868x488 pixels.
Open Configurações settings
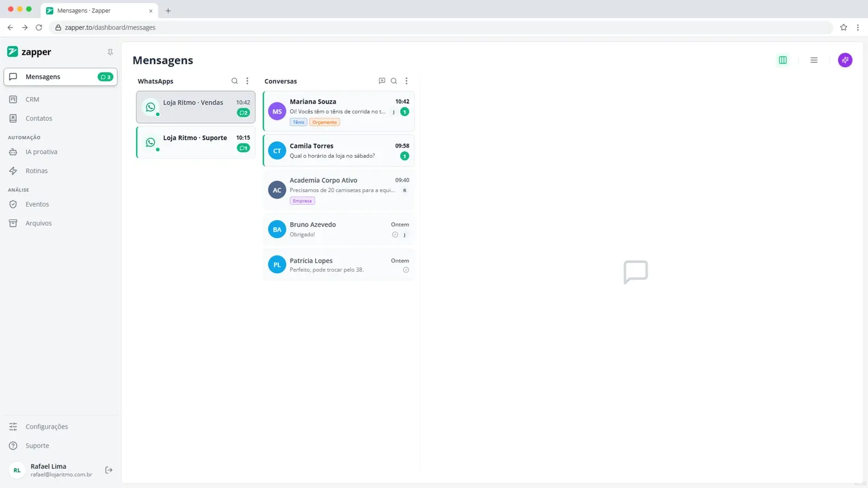tap(60, 427)
